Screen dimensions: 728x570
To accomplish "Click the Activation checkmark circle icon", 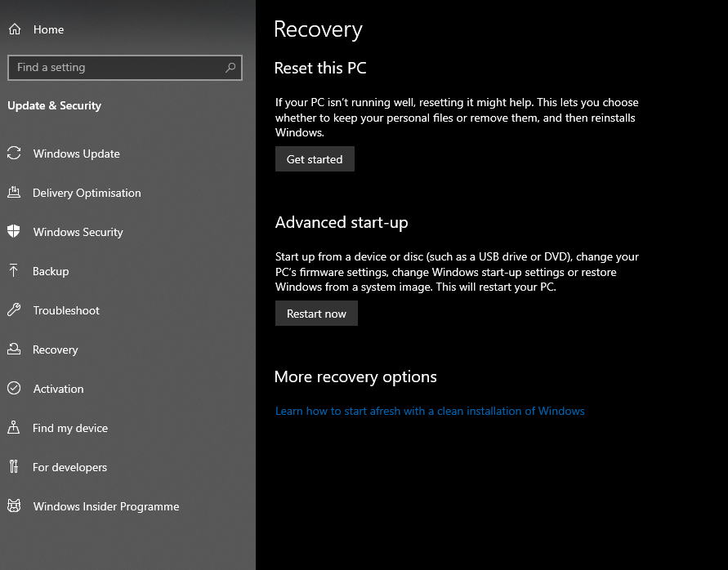I will 14,388.
